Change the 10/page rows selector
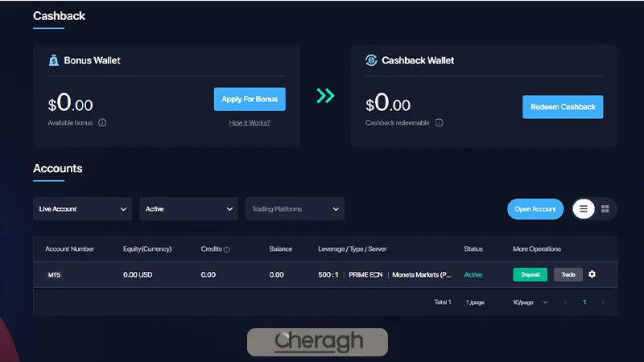 [530, 302]
